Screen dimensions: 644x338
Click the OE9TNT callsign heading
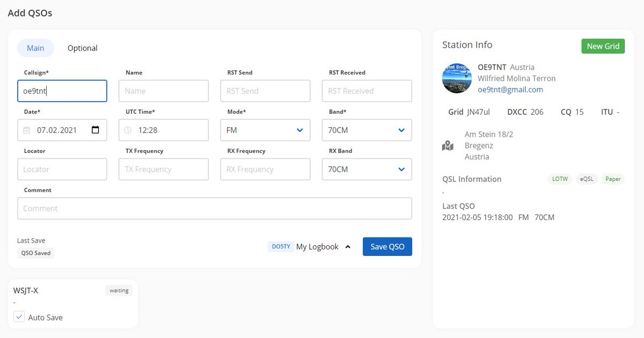click(492, 67)
